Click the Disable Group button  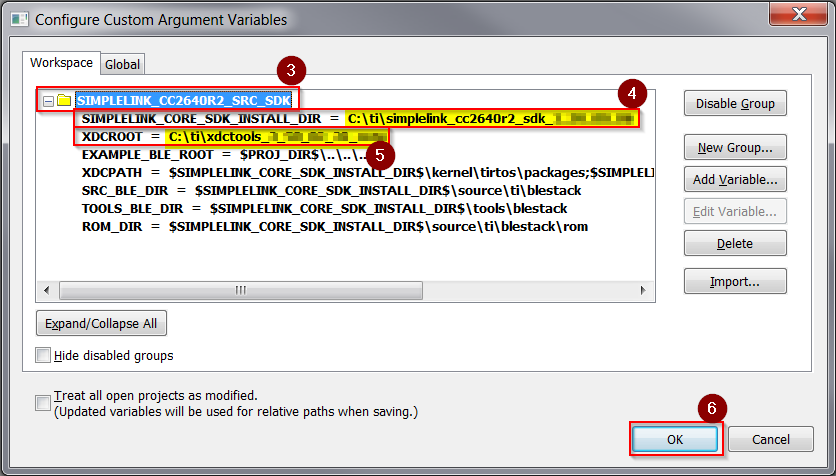pyautogui.click(x=735, y=103)
